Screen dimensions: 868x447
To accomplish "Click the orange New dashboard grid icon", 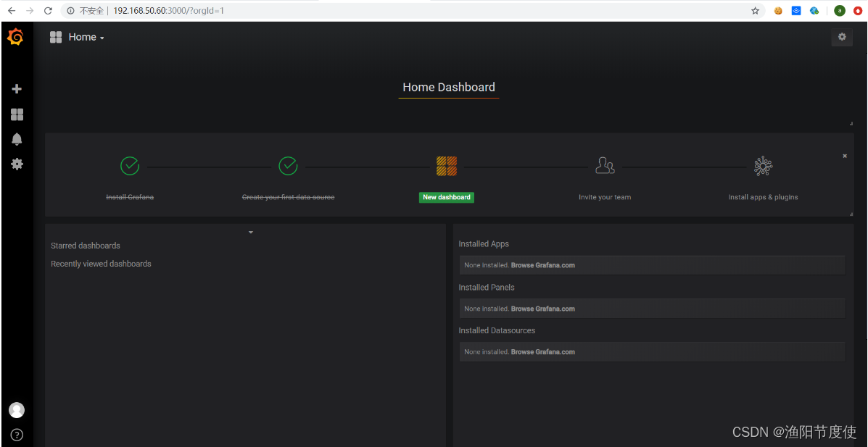I will coord(446,166).
